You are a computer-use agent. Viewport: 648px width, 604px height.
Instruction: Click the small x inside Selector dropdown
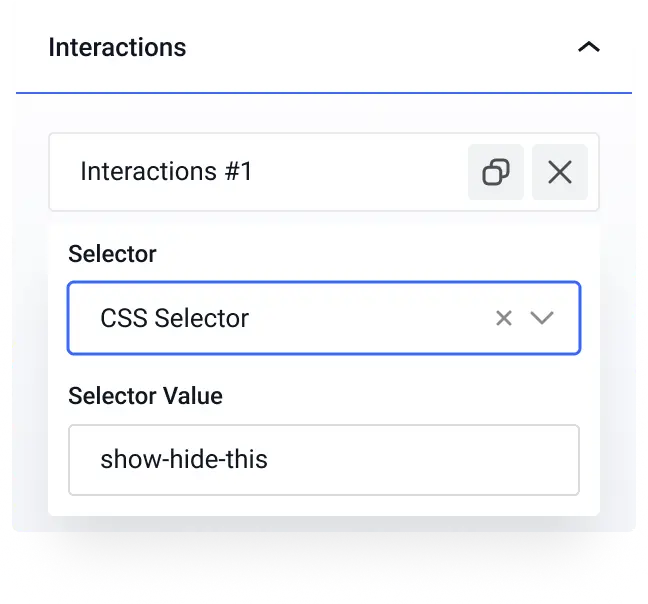pyautogui.click(x=504, y=318)
